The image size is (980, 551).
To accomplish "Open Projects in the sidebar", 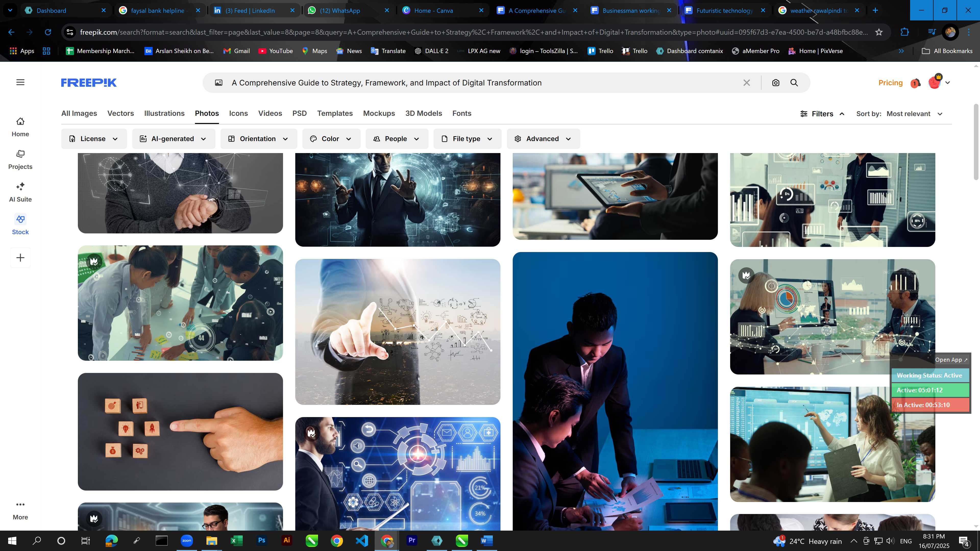I will pyautogui.click(x=20, y=160).
